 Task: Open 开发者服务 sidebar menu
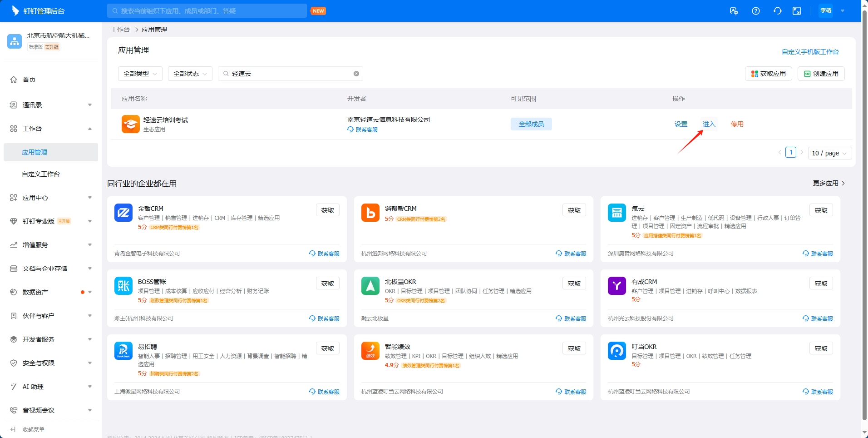(x=51, y=339)
